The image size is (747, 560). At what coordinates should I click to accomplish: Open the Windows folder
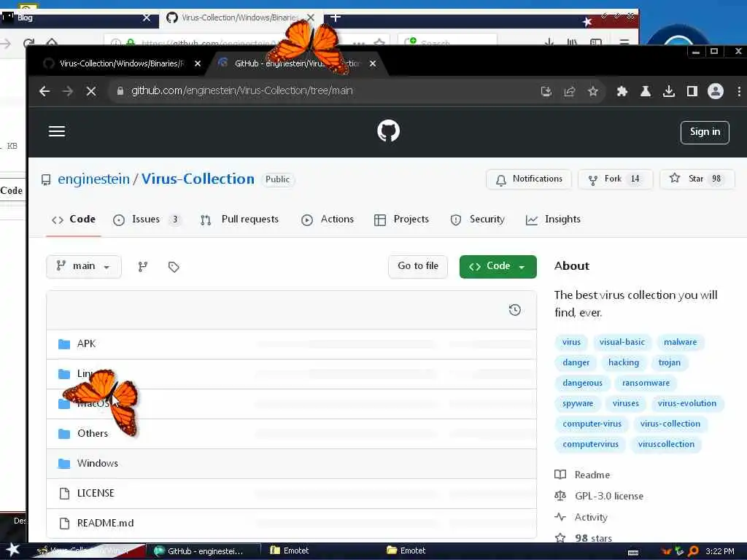(x=98, y=463)
